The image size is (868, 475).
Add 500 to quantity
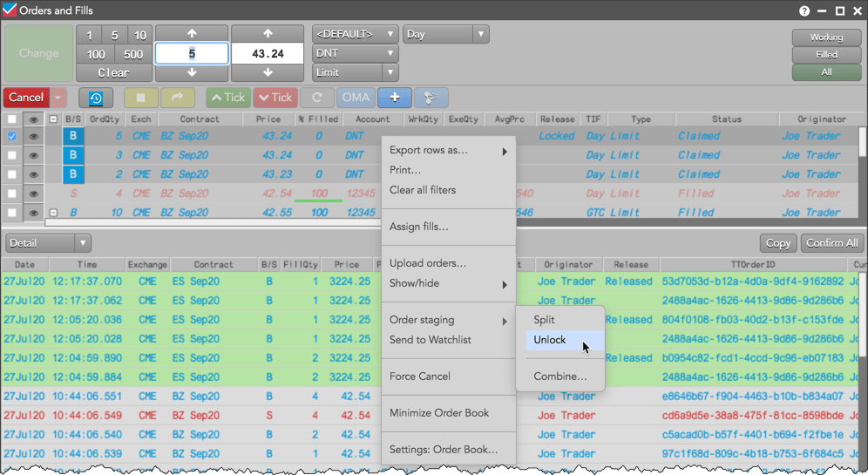[x=132, y=54]
